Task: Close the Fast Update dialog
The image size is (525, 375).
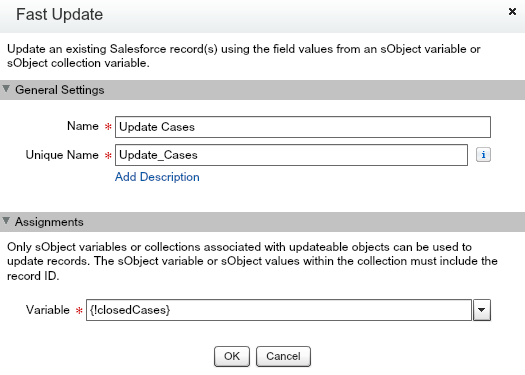Action: 512,12
